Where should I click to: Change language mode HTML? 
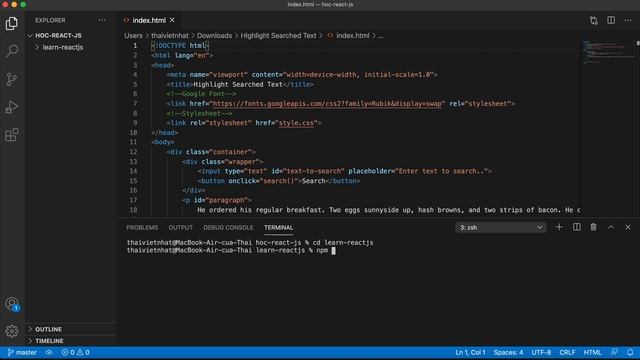point(592,353)
